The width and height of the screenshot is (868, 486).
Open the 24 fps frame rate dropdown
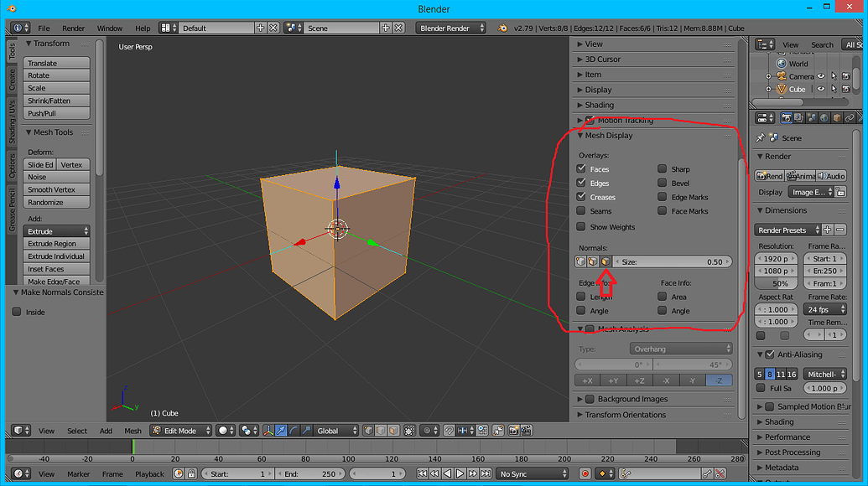825,310
